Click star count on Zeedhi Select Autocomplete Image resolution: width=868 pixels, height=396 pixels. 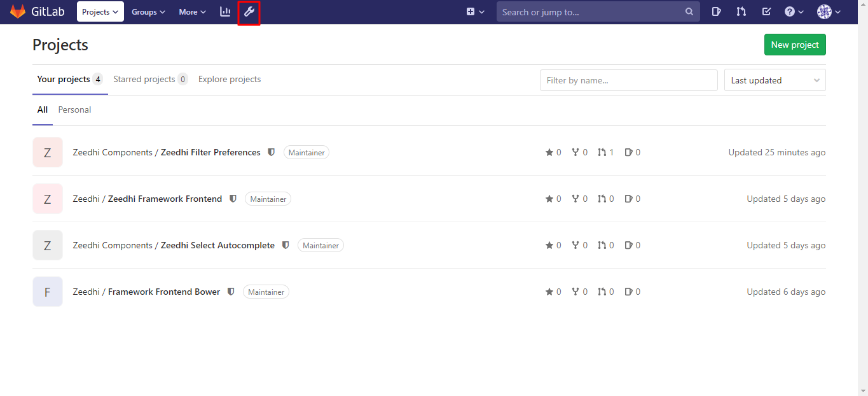tap(553, 245)
